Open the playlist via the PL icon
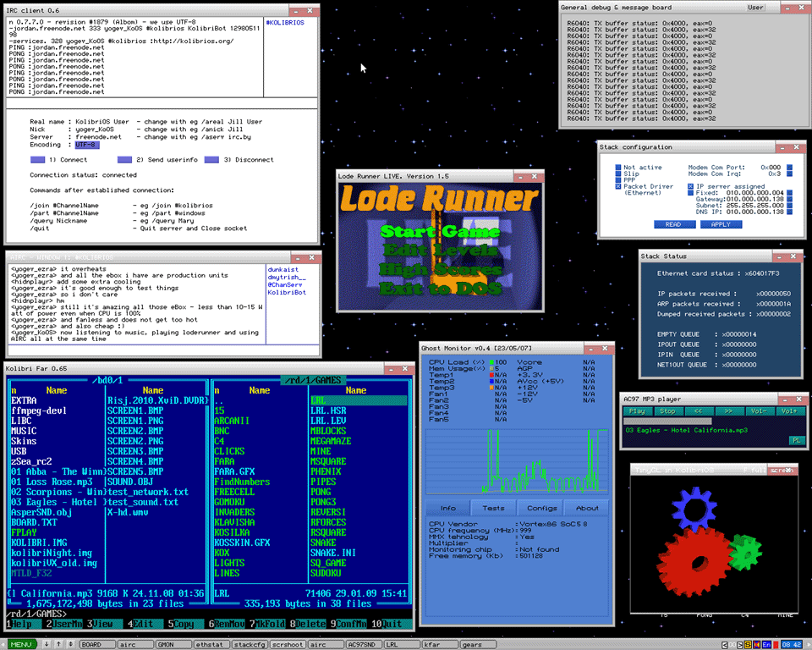Viewport: 812px width, 650px height. [796, 439]
